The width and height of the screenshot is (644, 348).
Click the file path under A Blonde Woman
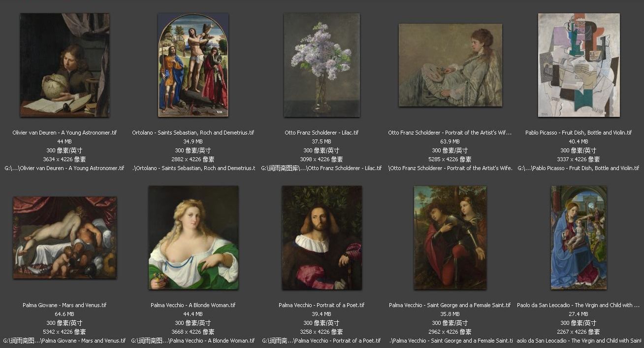[x=193, y=341]
